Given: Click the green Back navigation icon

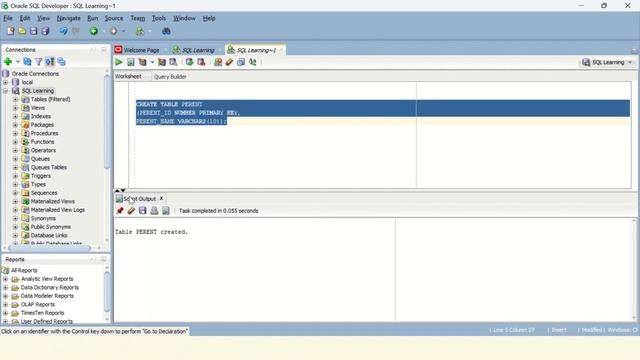Looking at the screenshot, I should click(94, 31).
